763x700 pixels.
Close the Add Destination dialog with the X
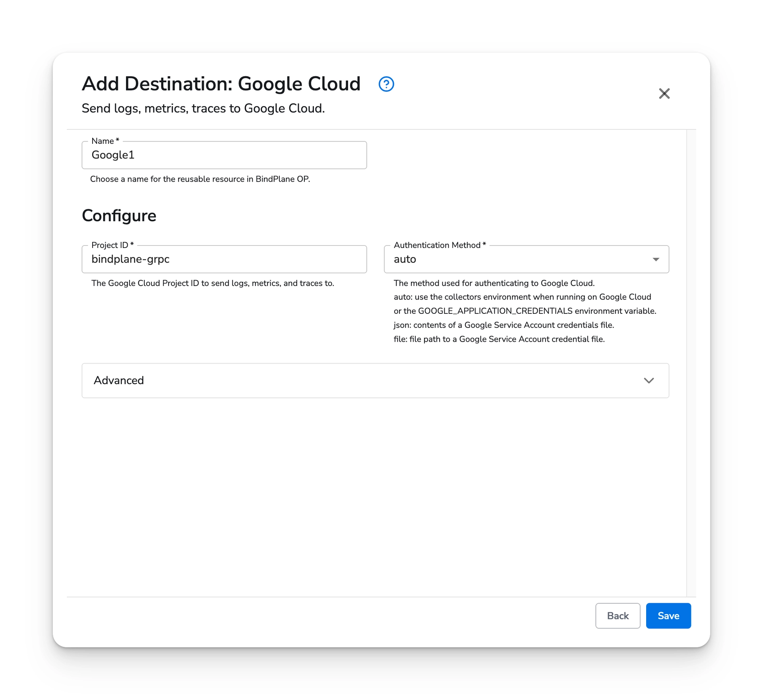tap(664, 94)
